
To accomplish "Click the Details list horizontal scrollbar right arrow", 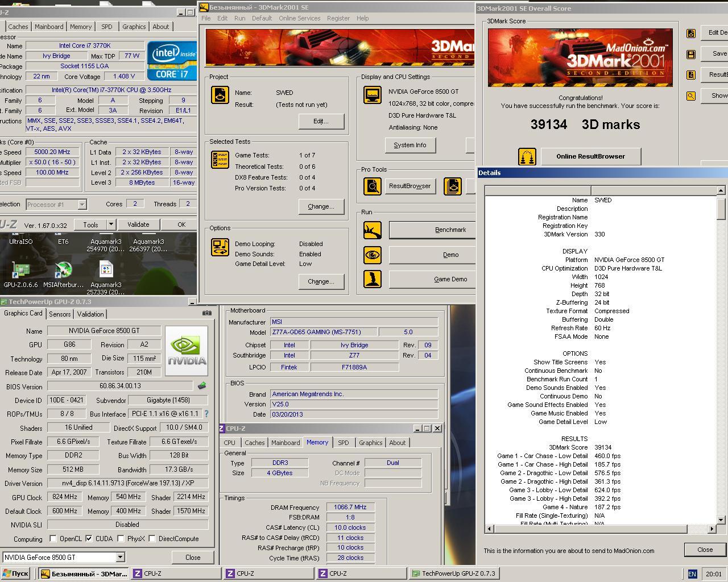I will pyautogui.click(x=712, y=529).
